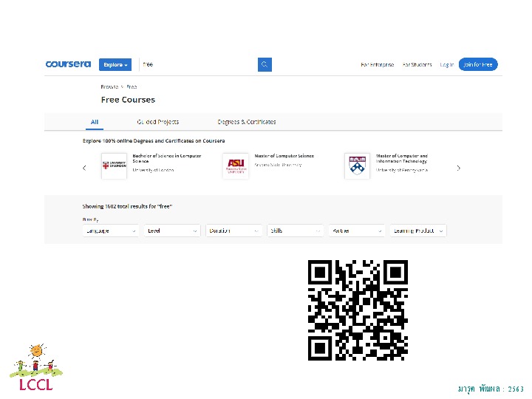Screen dimensions: 532x399
Task: Expand the Learning Product filter dropdown
Action: pyautogui.click(x=418, y=231)
